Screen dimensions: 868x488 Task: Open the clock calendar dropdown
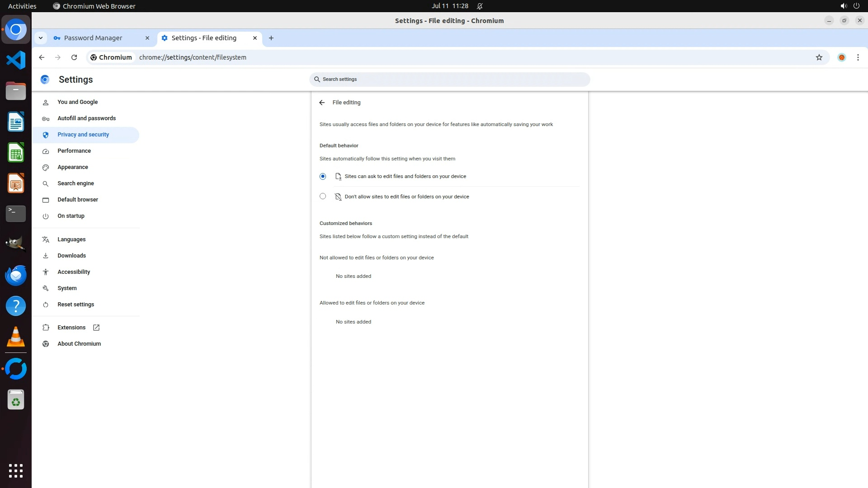449,6
